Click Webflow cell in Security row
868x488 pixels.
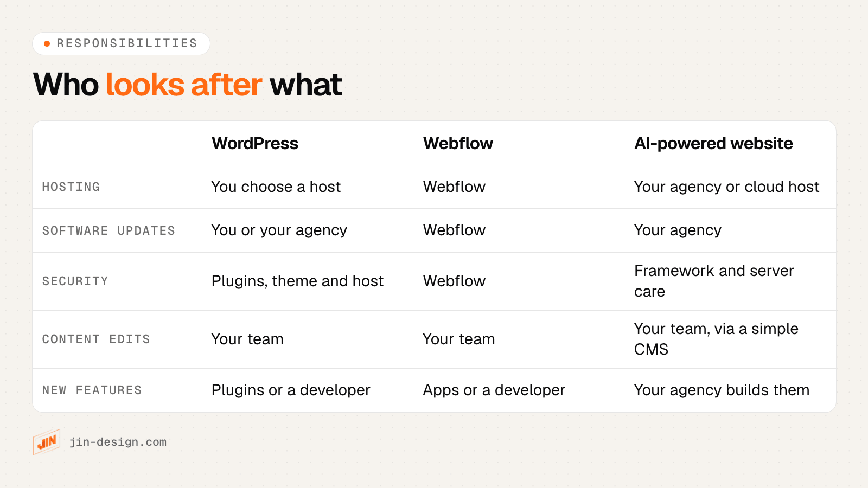(454, 281)
